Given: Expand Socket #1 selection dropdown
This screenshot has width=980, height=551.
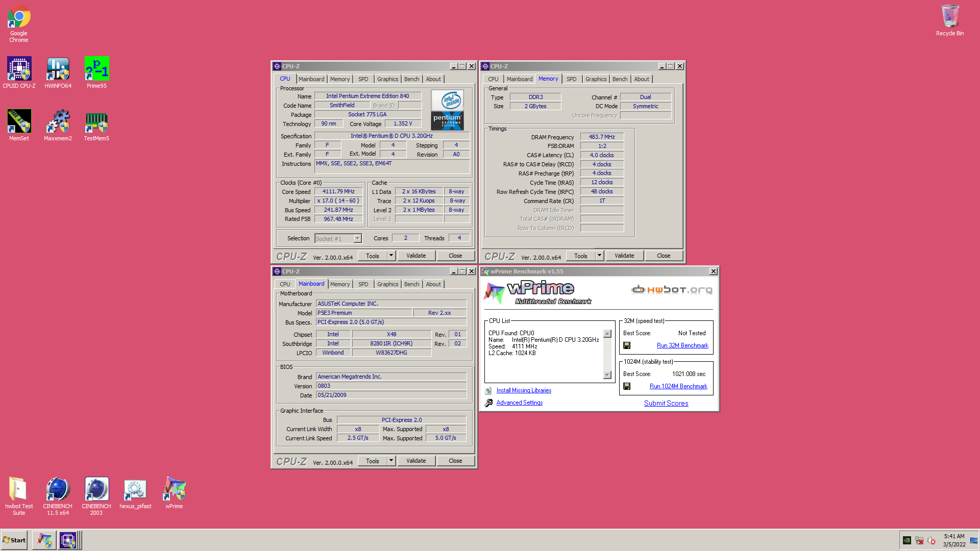Looking at the screenshot, I should pos(357,239).
